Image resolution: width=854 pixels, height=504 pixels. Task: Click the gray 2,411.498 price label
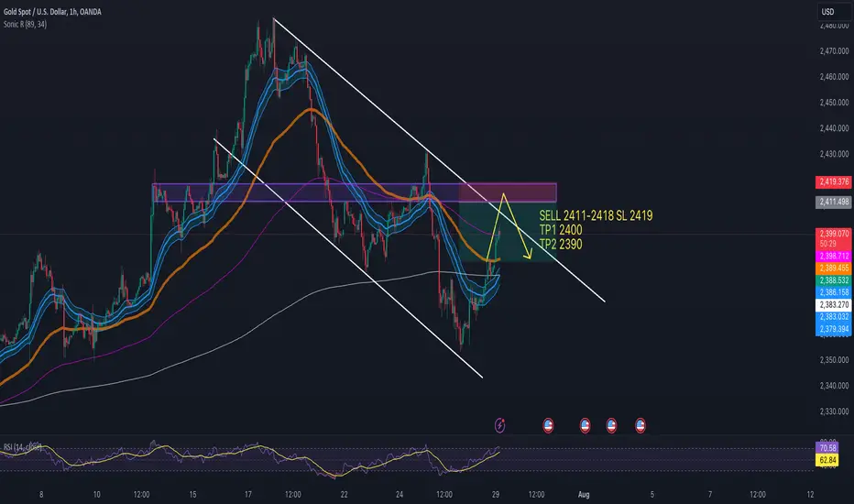[833, 202]
